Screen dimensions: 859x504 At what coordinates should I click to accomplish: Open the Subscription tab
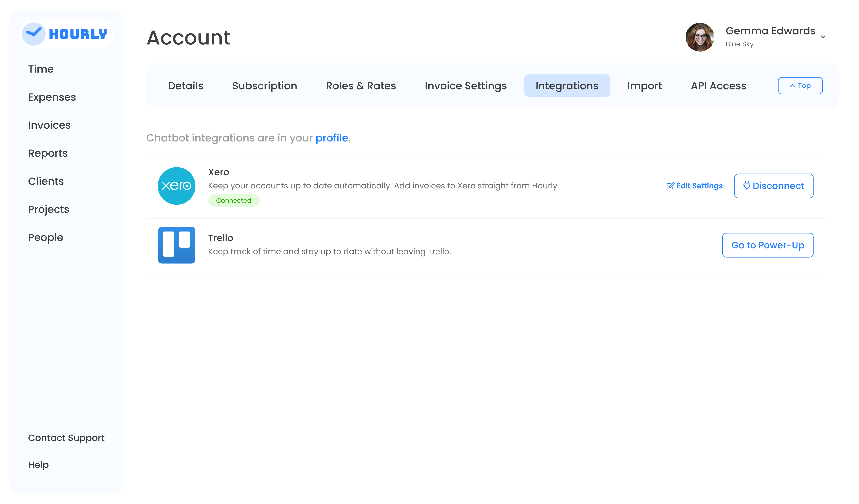point(264,86)
